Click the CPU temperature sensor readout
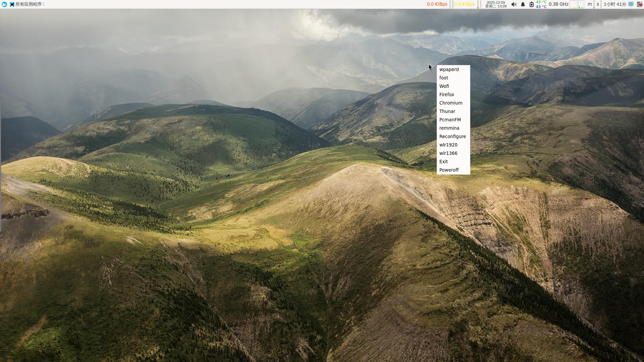This screenshot has height=362, width=644. pyautogui.click(x=541, y=4)
